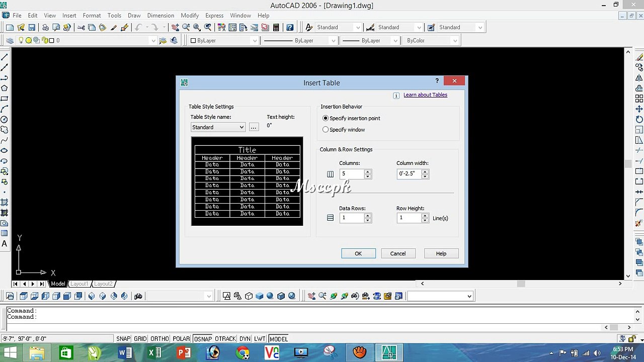
Task: Select the Multiline Text A tool
Action: click(x=5, y=244)
